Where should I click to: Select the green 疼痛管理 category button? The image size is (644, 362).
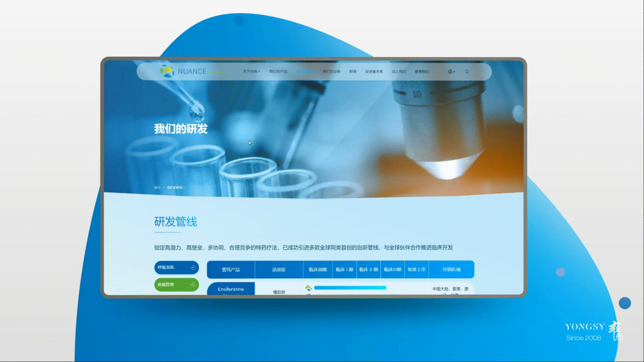click(176, 285)
